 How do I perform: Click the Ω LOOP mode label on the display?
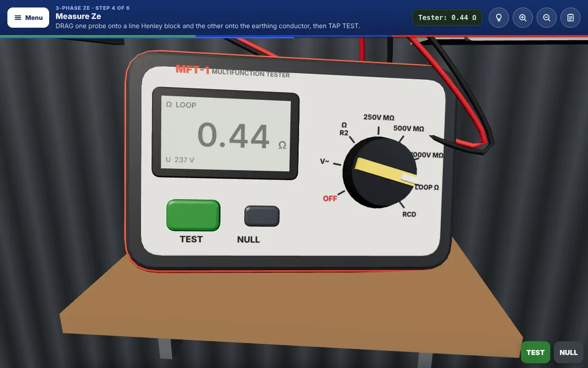tap(181, 105)
